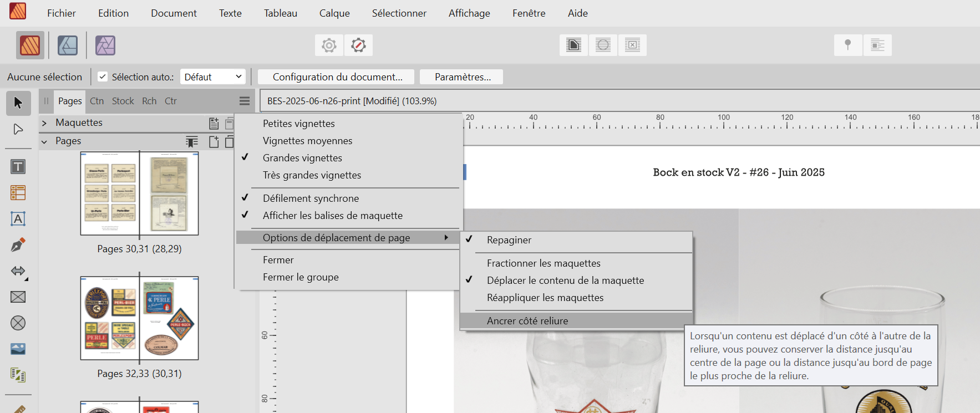Switch to the Ctr tab

pos(171,101)
